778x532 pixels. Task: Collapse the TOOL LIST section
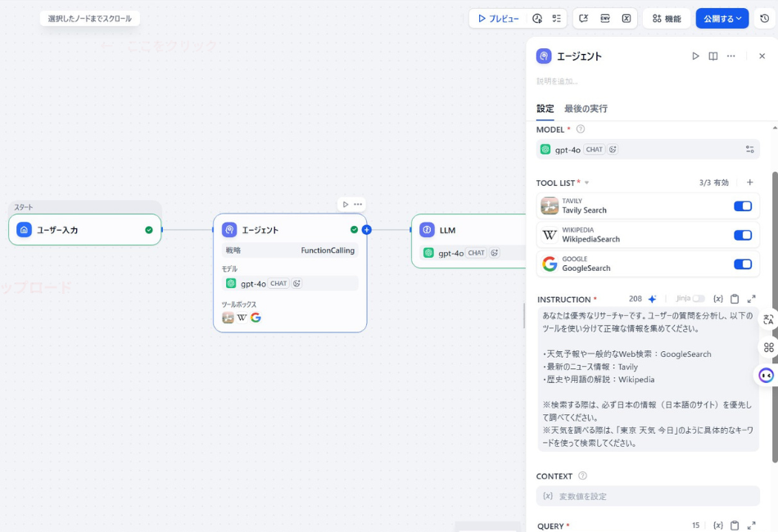pos(587,182)
